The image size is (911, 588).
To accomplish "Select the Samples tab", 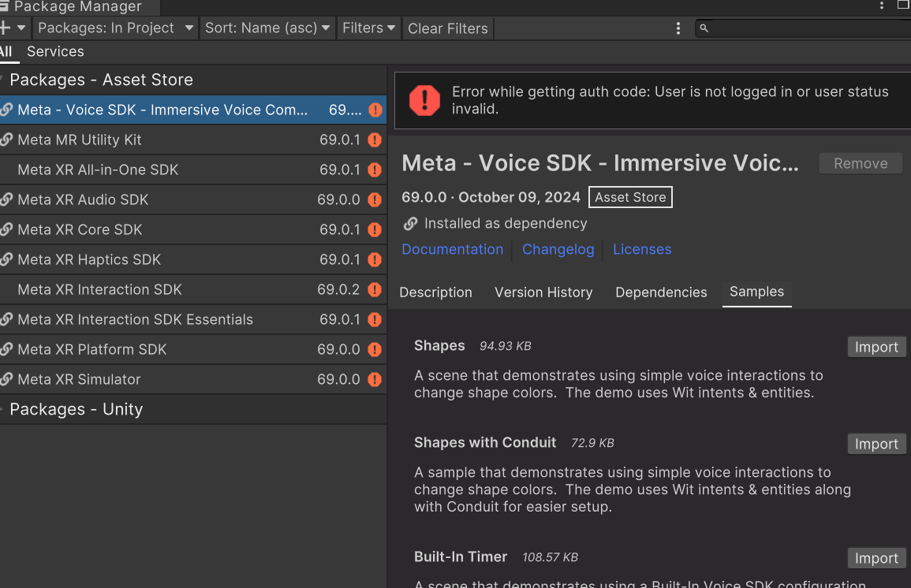I will (756, 292).
